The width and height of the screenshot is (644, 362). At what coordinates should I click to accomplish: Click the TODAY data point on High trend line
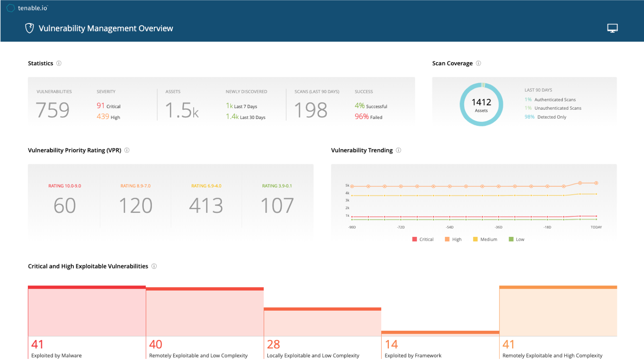point(596,183)
